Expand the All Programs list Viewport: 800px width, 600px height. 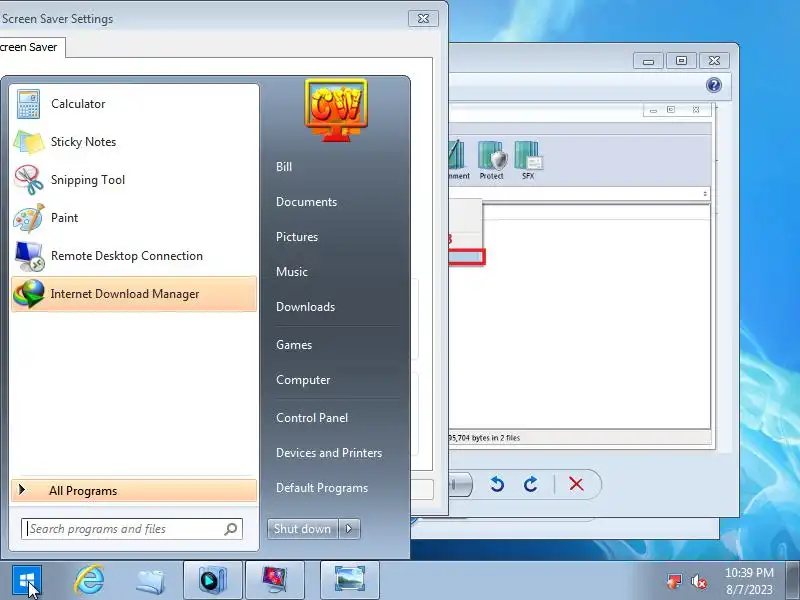pos(134,491)
